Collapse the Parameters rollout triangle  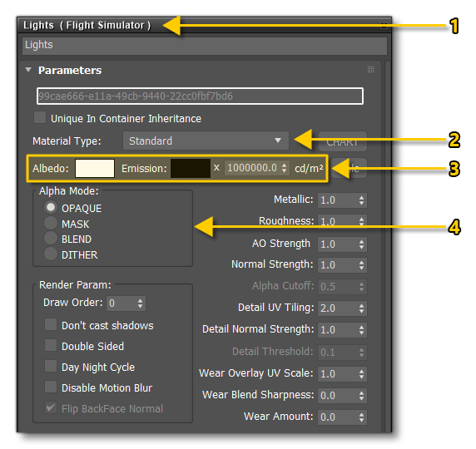(x=28, y=70)
